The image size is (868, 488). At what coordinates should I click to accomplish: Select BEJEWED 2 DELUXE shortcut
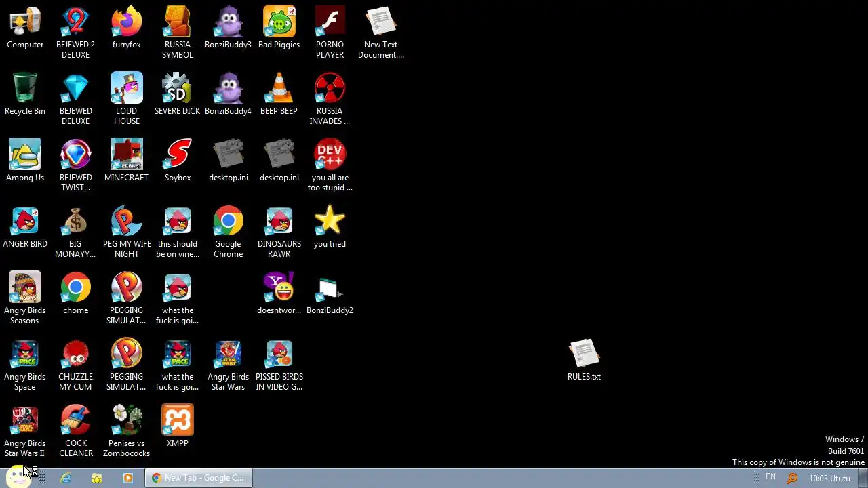pyautogui.click(x=75, y=22)
